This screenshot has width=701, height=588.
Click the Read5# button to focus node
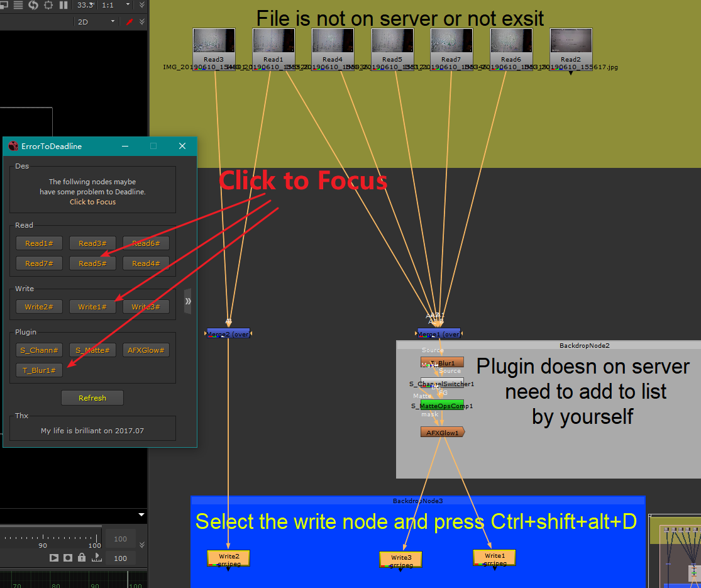tap(92, 263)
